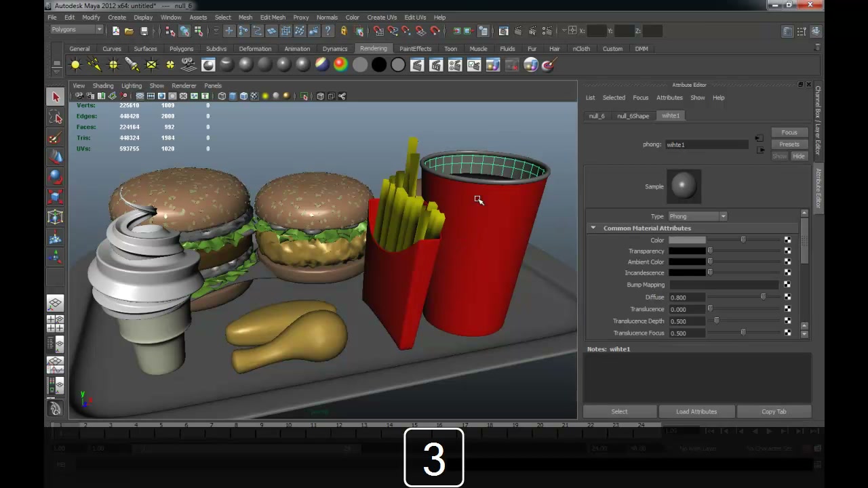Toggle snap to grids magnet

point(378,31)
